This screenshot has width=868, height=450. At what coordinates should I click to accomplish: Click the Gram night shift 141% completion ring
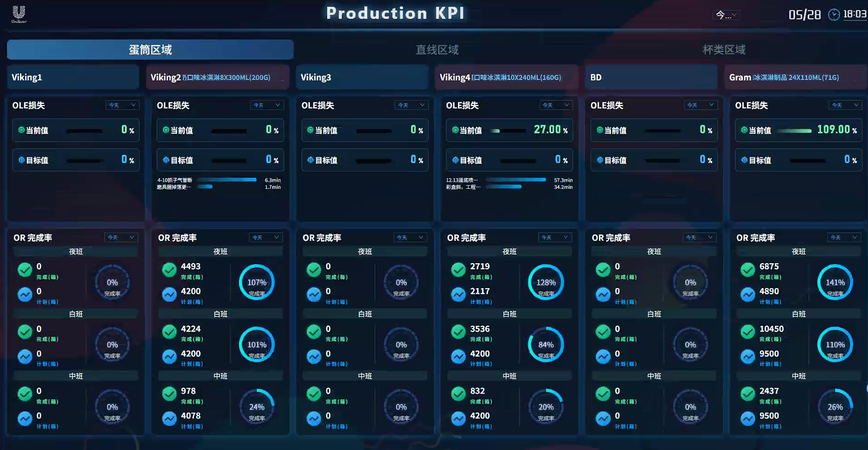pyautogui.click(x=835, y=283)
